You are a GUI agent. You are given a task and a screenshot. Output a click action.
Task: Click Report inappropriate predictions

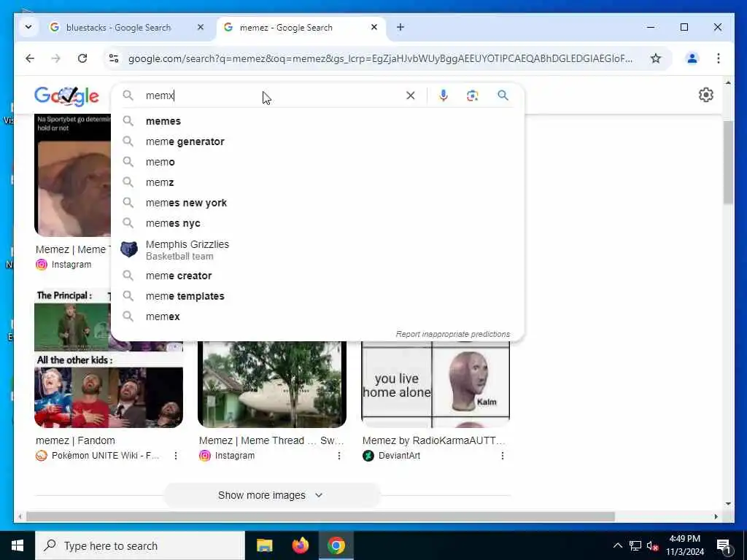click(x=452, y=334)
